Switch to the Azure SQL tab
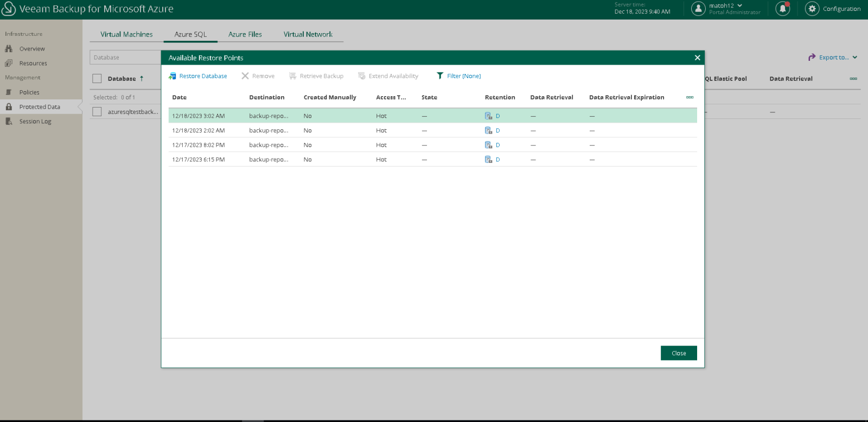 click(x=190, y=34)
